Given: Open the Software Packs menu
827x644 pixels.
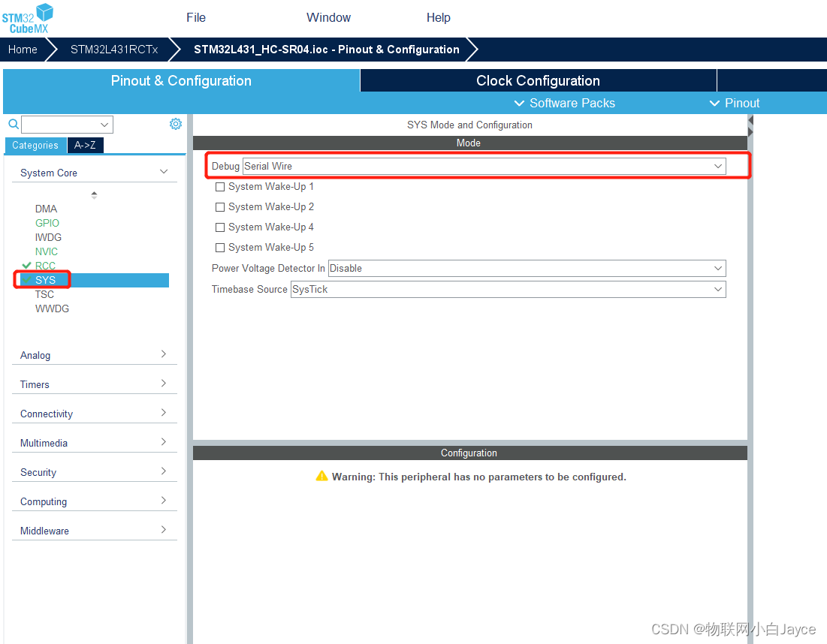Looking at the screenshot, I should [x=564, y=103].
